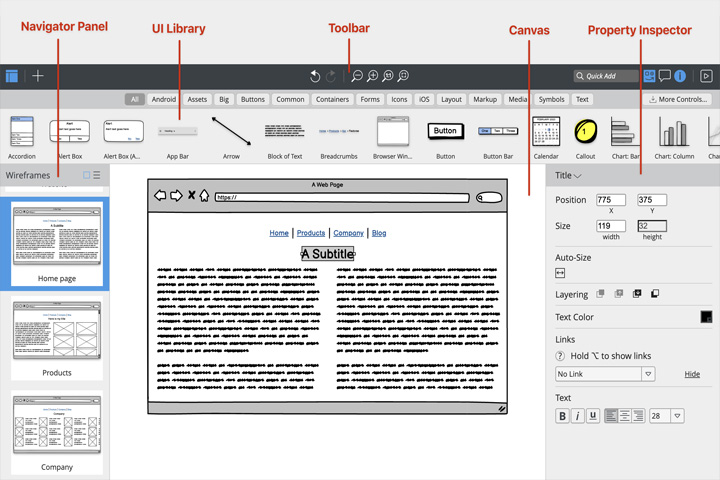720x480 pixels.
Task: Toggle bold text formatting
Action: (x=562, y=416)
